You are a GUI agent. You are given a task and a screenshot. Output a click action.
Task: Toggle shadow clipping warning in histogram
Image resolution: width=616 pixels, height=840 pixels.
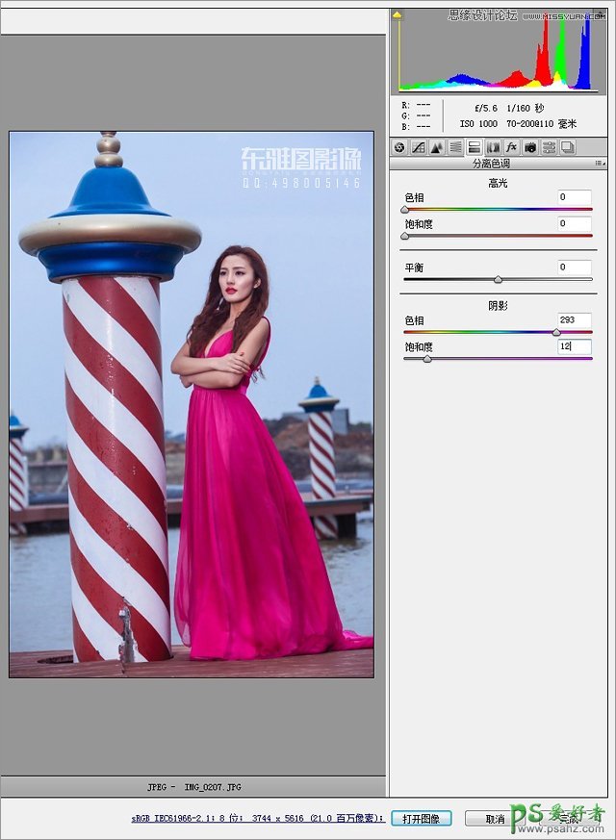pos(398,15)
